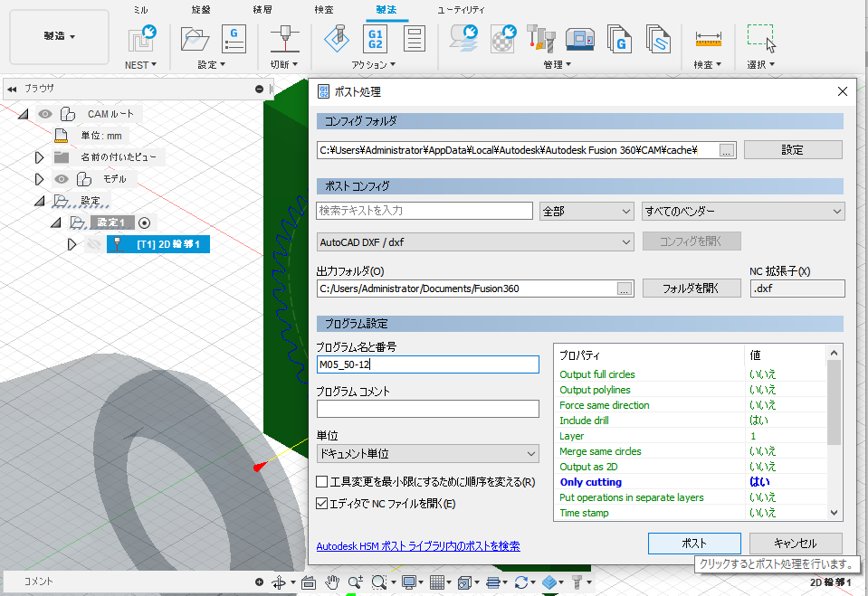Click the zoom magnifier plus icon
The width and height of the screenshot is (868, 596).
[356, 582]
